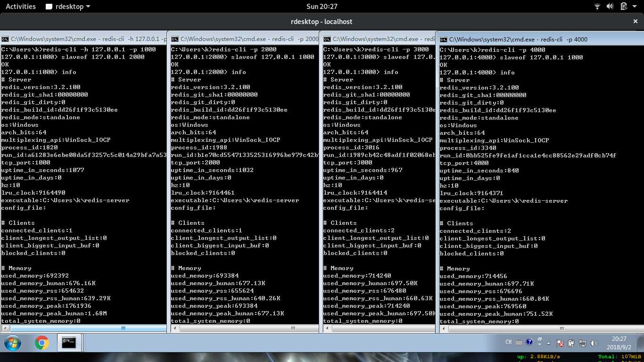The image size is (644, 362).
Task: Select the cmd.exe taskbar button
Action: click(x=69, y=343)
